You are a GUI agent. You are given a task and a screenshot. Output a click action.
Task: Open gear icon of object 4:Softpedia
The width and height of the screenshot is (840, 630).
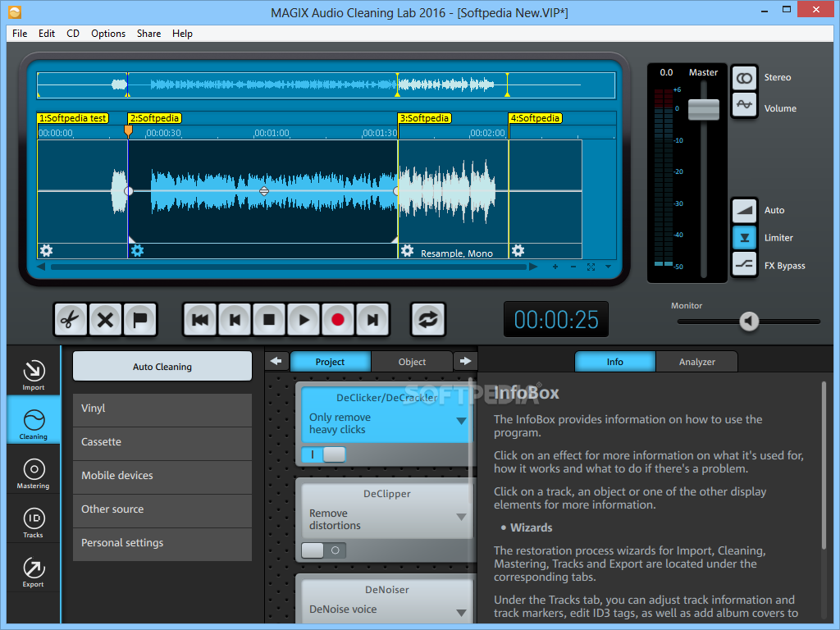point(518,251)
